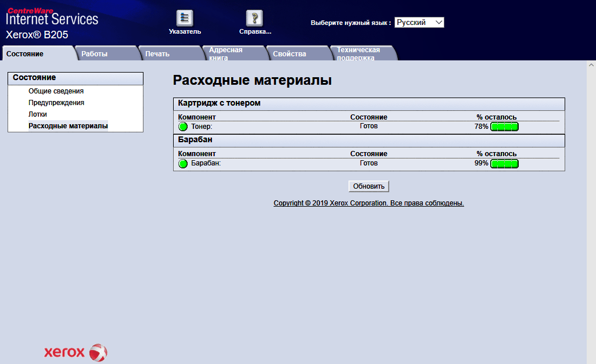The width and height of the screenshot is (596, 364).
Task: Click the Состояние sidebar panel header
Action: [76, 78]
